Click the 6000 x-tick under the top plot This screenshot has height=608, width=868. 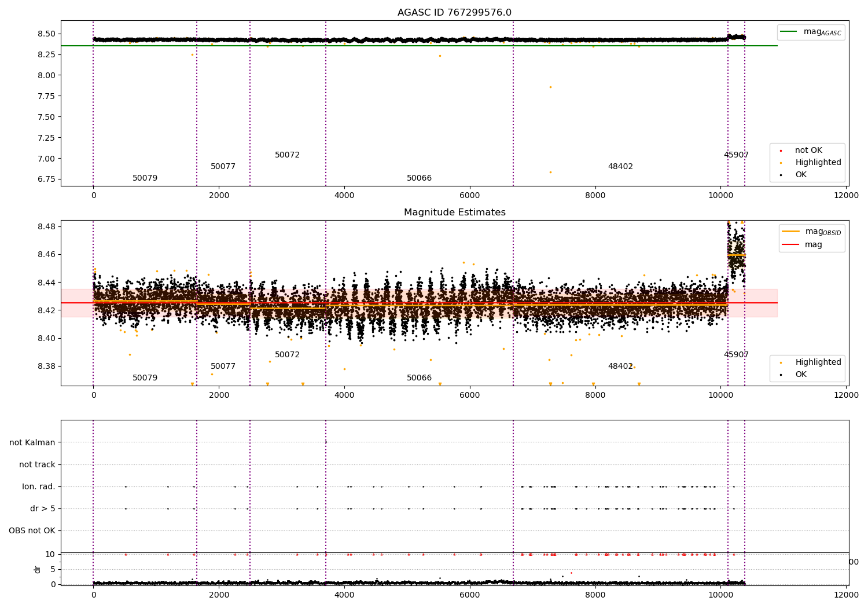(470, 196)
